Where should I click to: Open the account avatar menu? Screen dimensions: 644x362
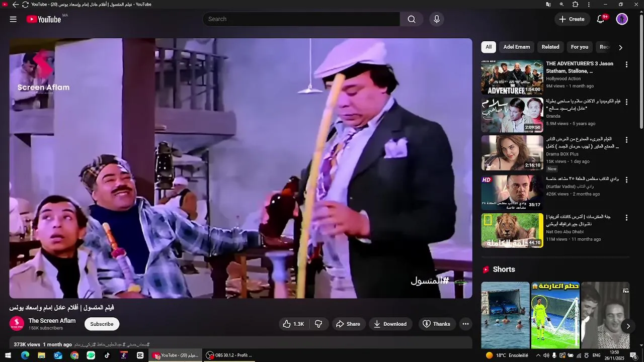click(622, 19)
